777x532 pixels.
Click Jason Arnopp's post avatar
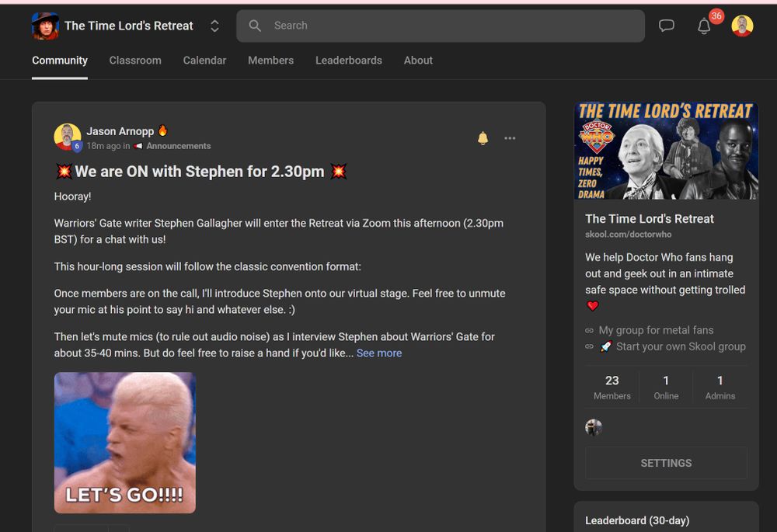click(68, 137)
